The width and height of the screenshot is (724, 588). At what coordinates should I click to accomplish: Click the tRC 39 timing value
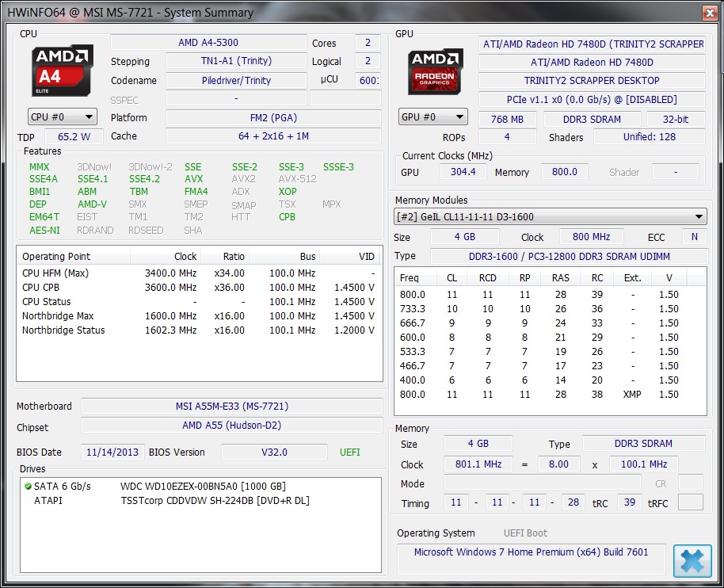click(x=630, y=502)
